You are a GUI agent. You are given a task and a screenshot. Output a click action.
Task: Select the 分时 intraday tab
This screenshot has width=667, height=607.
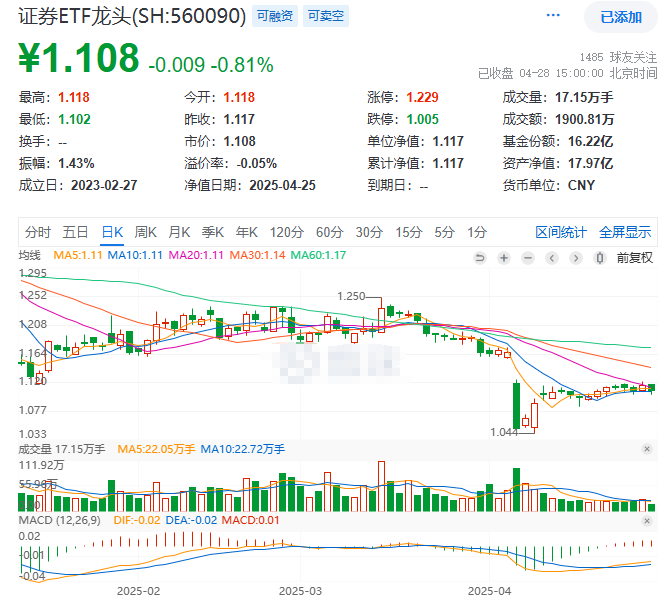38,232
